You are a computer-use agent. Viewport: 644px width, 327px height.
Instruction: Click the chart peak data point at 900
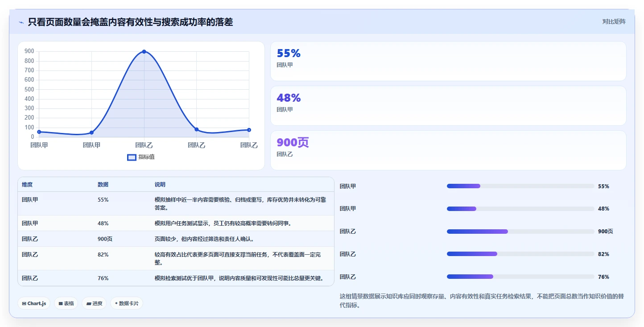tap(144, 52)
